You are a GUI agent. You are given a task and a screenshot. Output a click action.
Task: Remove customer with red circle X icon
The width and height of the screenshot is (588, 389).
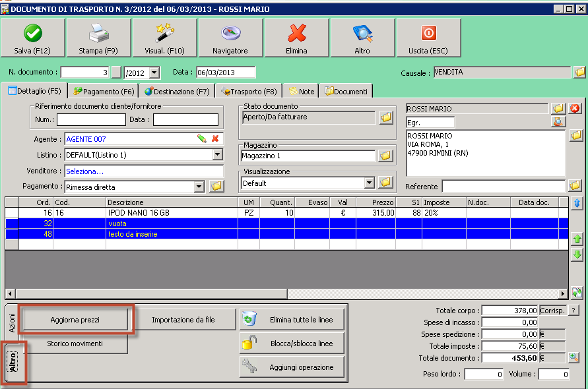pyautogui.click(x=575, y=108)
